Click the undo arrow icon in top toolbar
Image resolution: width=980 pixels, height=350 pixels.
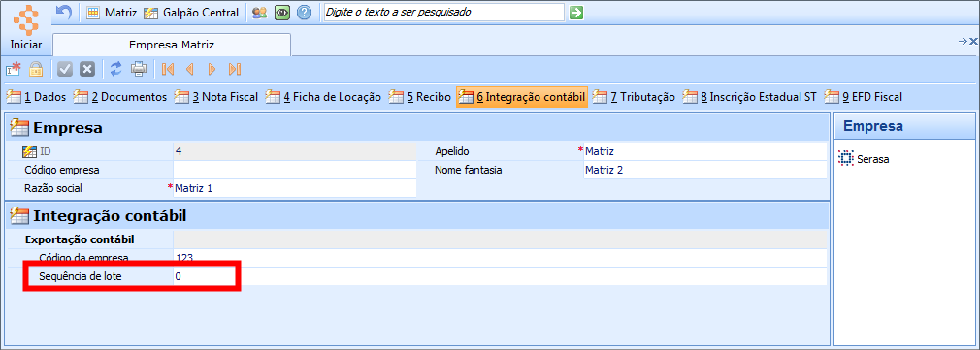point(64,12)
